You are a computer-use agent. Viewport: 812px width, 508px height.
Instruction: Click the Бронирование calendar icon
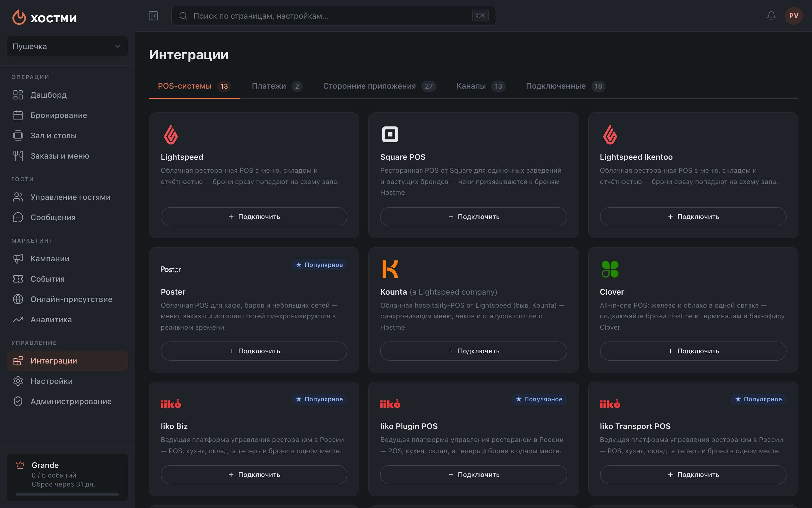pos(18,115)
